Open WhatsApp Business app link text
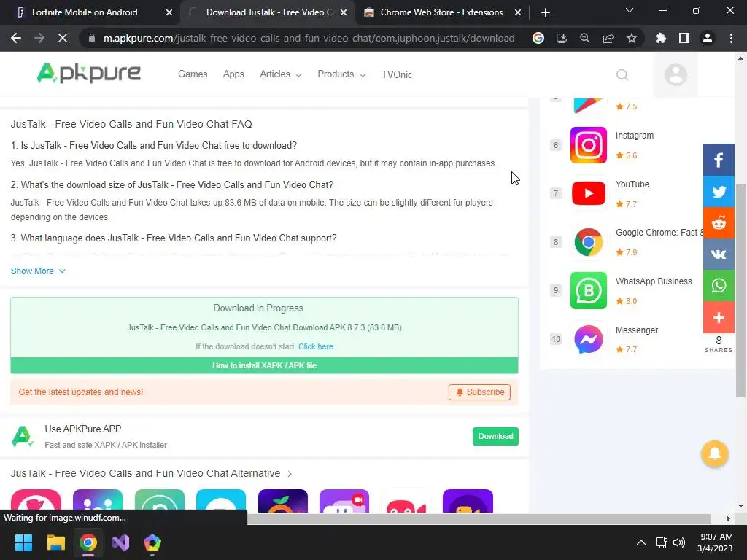747x560 pixels. point(653,281)
